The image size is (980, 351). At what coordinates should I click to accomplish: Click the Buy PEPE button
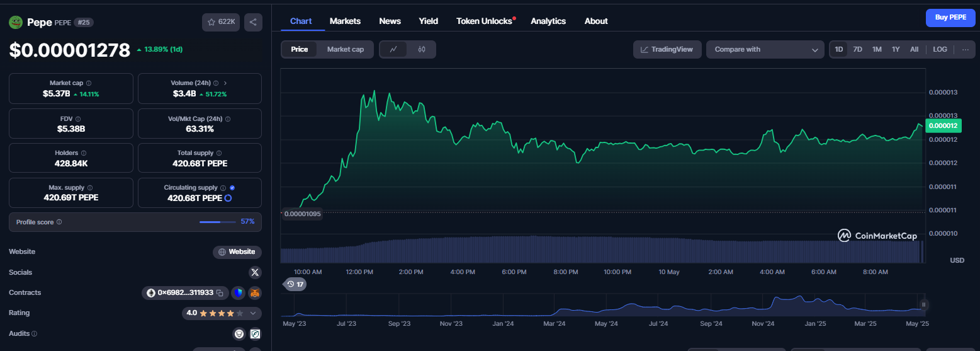point(950,18)
